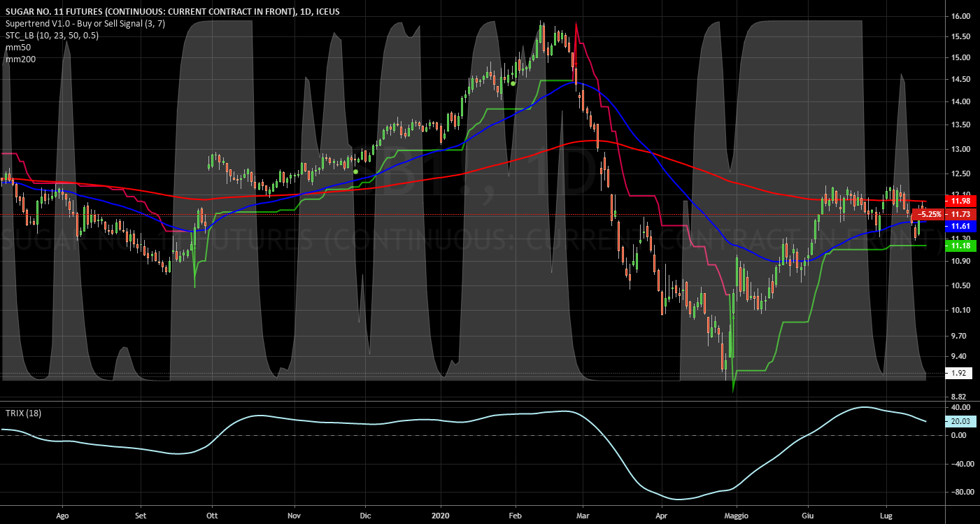980x524 pixels.
Task: Click the 9.70 price axis value
Action: point(959,337)
